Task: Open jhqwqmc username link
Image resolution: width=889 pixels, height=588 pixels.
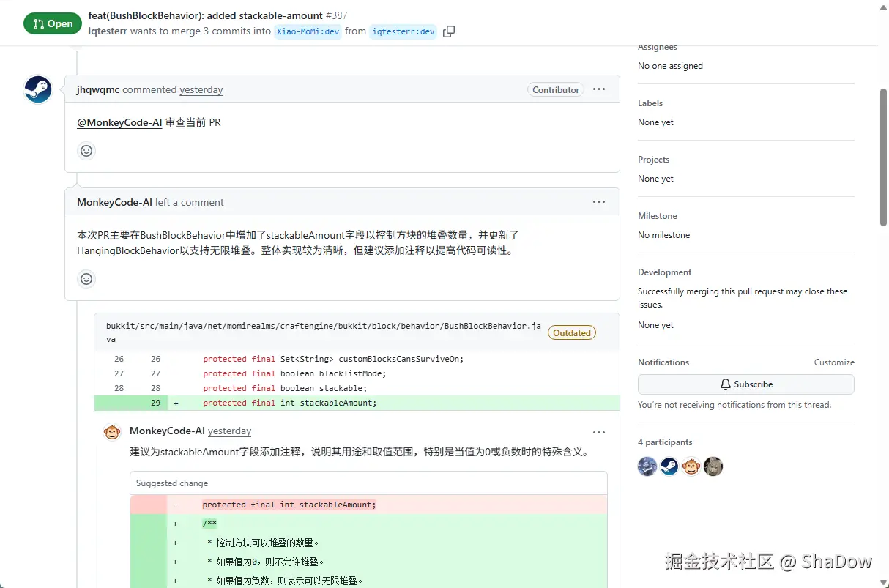Action: [98, 89]
